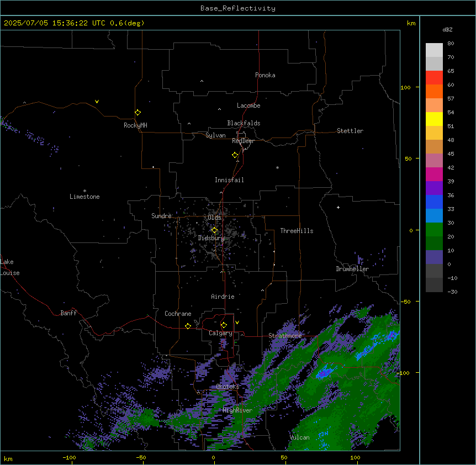Click the Ponoka city label
Viewport: 476px width, 465px height.
tap(265, 75)
